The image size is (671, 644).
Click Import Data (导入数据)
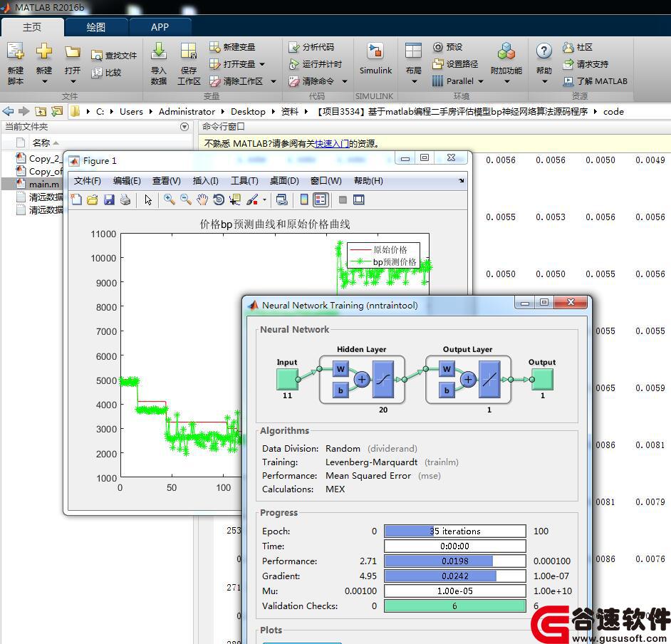(159, 63)
